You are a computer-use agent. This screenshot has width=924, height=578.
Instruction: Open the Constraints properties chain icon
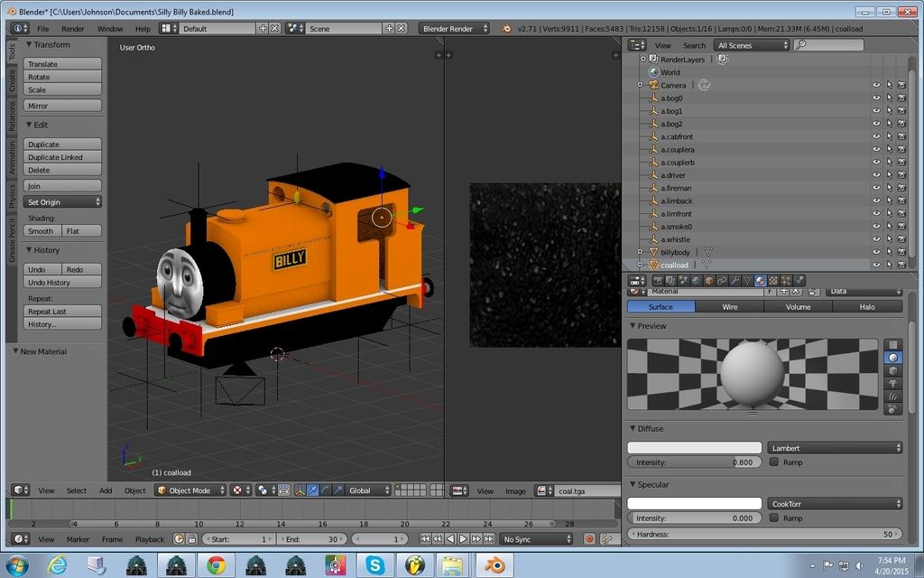722,281
